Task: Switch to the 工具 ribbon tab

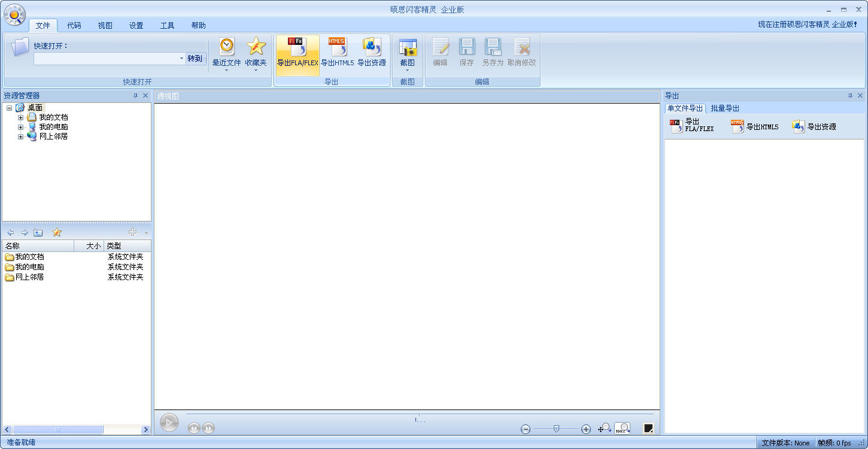Action: point(168,25)
